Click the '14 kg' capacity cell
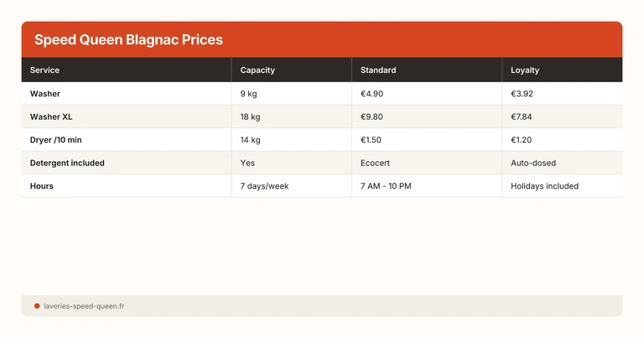The height and width of the screenshot is (338, 644). tap(250, 139)
